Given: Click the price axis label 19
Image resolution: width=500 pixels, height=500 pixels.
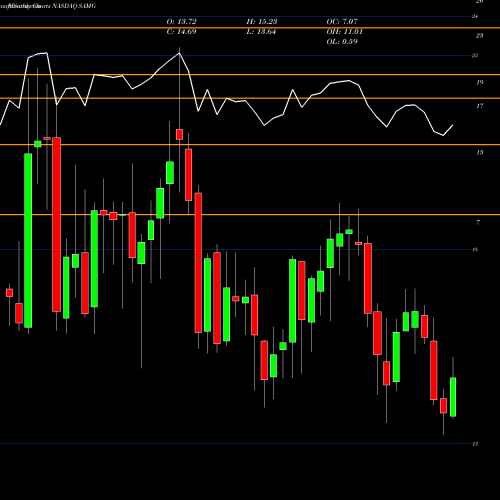Looking at the screenshot, I should tap(479, 82).
